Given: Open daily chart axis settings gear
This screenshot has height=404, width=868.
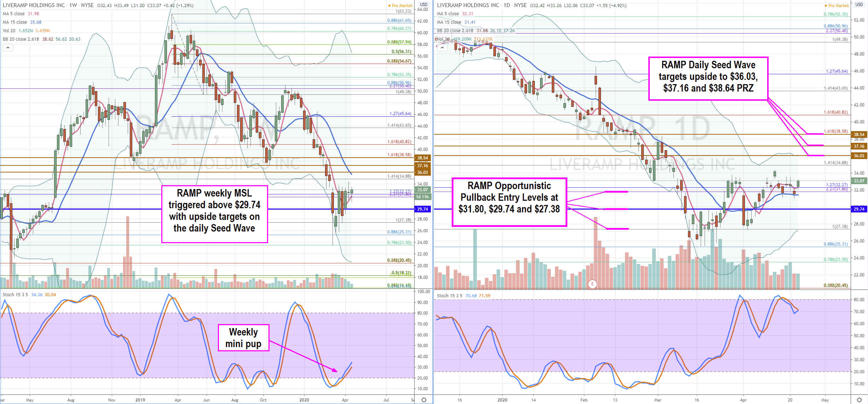Looking at the screenshot, I should (859, 400).
